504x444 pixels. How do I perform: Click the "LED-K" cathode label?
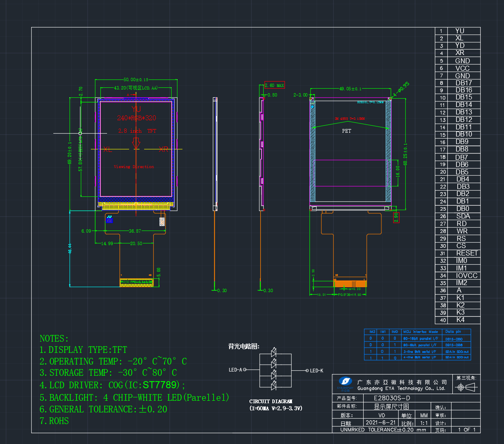click(317, 370)
